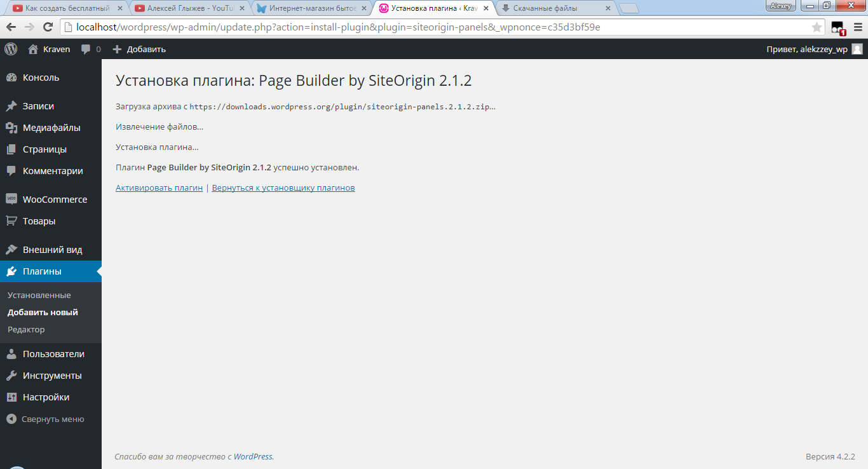Image resolution: width=868 pixels, height=469 pixels.
Task: Click the Версия 4.2.2 footer text
Action: tap(831, 456)
